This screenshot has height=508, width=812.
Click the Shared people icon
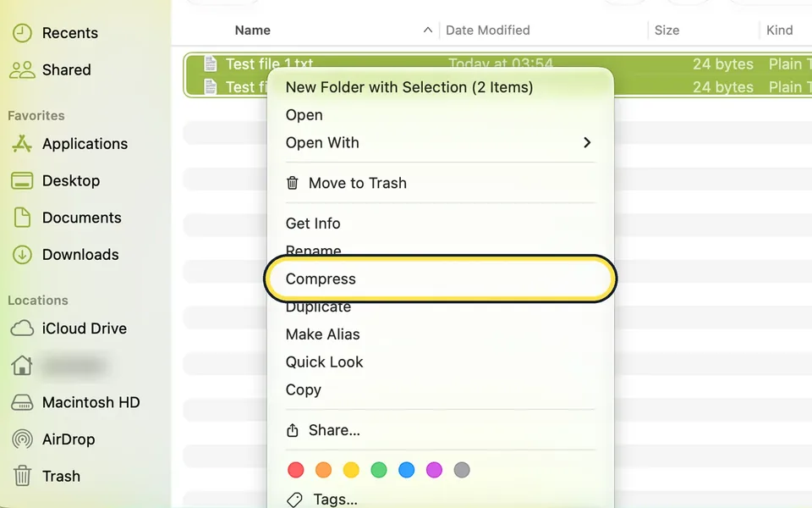pyautogui.click(x=22, y=69)
